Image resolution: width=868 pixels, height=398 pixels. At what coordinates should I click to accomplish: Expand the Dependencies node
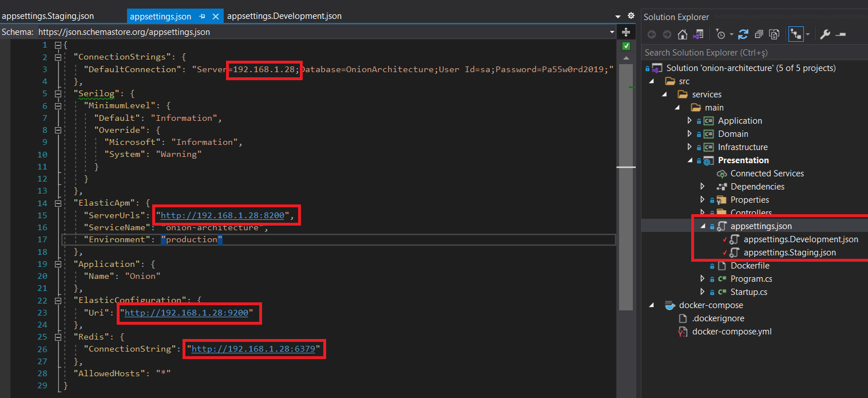[703, 187]
